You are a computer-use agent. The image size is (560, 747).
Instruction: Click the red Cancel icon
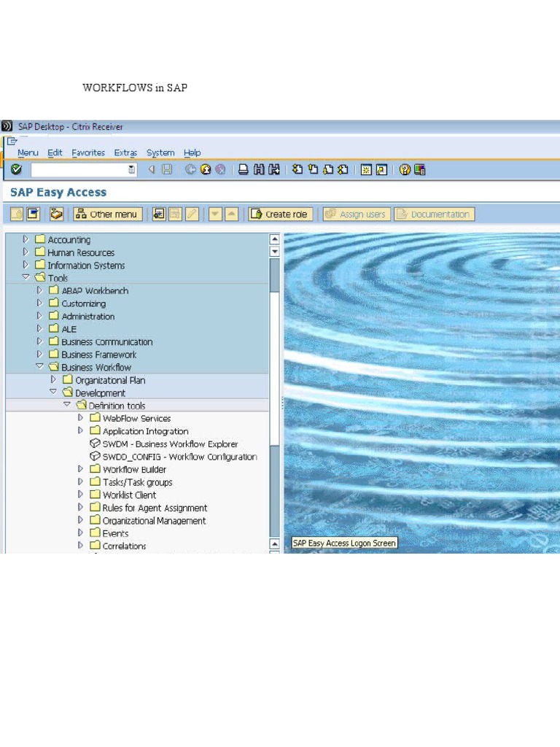click(x=220, y=169)
